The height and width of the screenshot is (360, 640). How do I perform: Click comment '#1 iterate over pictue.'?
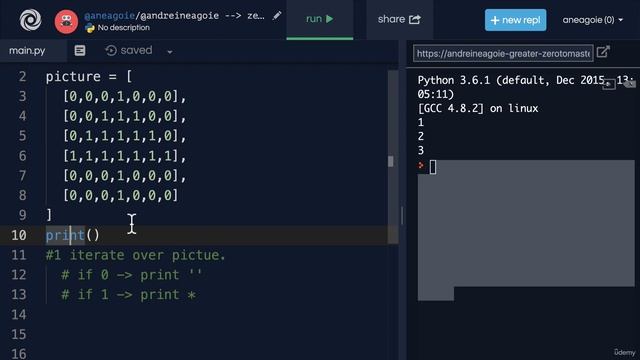(x=136, y=255)
